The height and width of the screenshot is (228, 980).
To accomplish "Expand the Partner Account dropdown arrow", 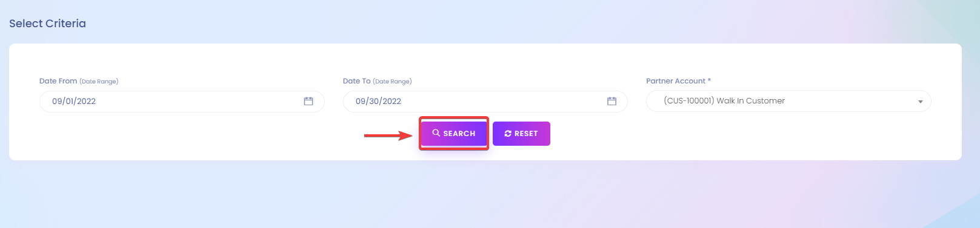I will coord(921,102).
